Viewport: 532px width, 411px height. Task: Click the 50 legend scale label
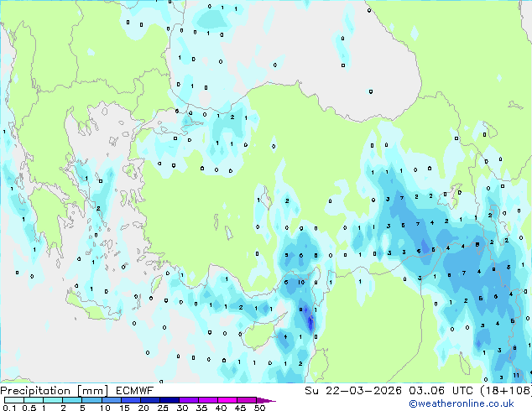click(x=259, y=408)
